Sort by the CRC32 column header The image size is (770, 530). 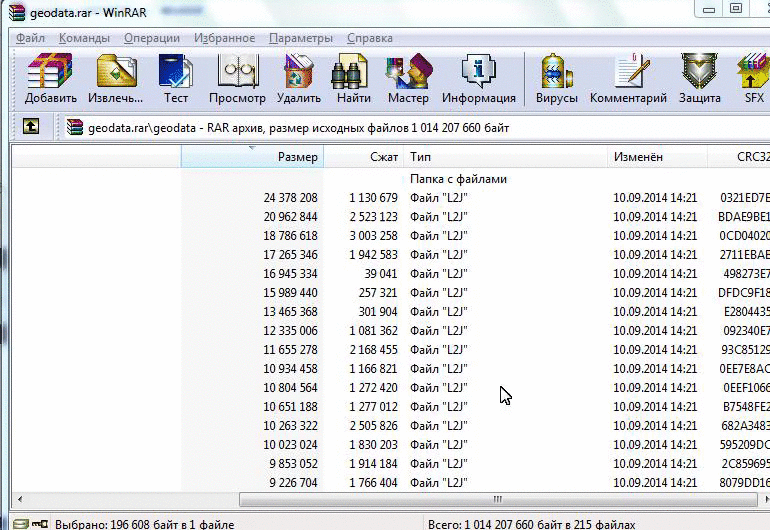pyautogui.click(x=739, y=157)
